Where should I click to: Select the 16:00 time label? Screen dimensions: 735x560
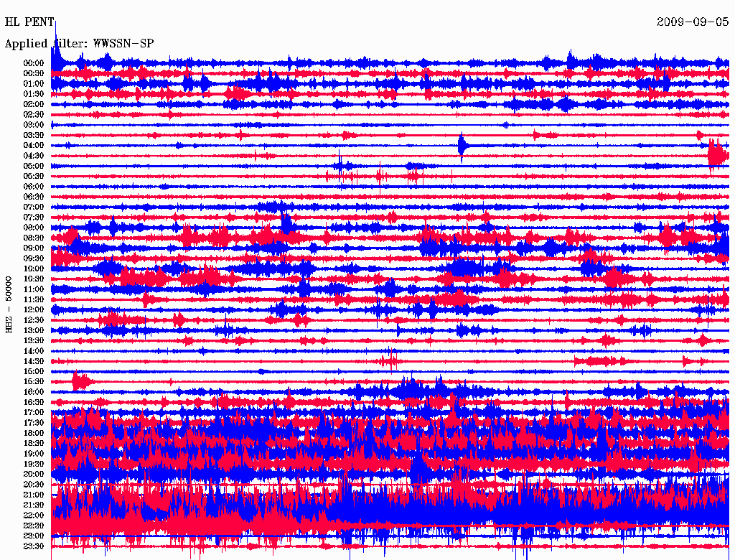click(33, 392)
